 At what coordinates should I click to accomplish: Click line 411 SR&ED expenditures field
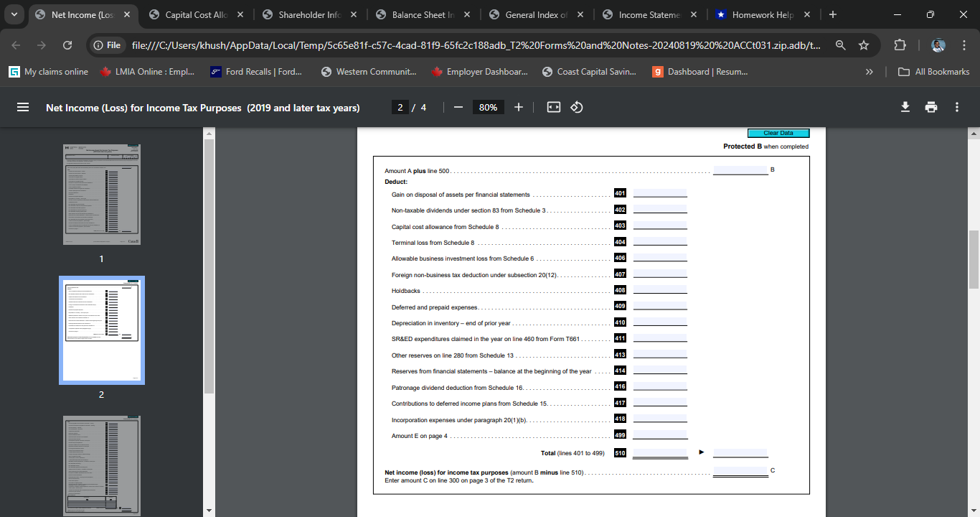[x=660, y=338]
